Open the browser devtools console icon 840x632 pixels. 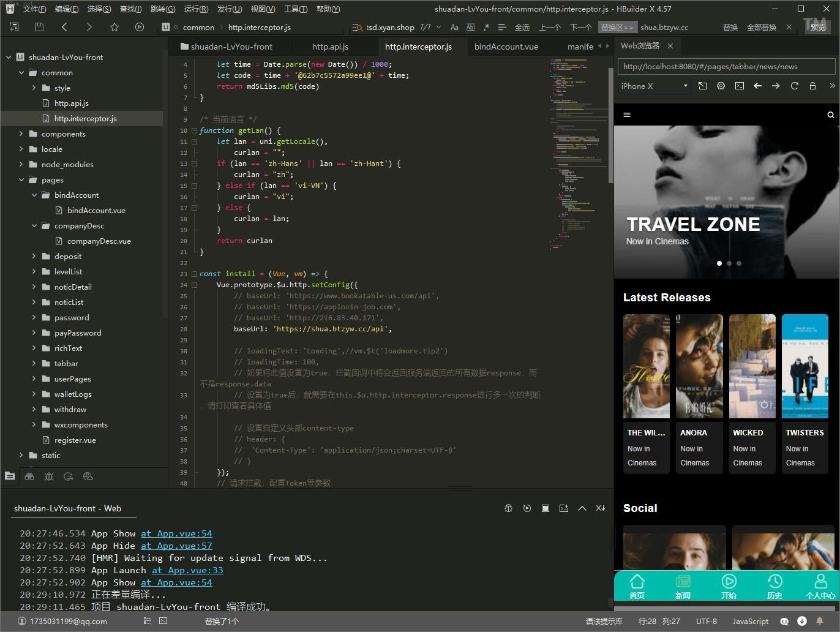tap(740, 86)
